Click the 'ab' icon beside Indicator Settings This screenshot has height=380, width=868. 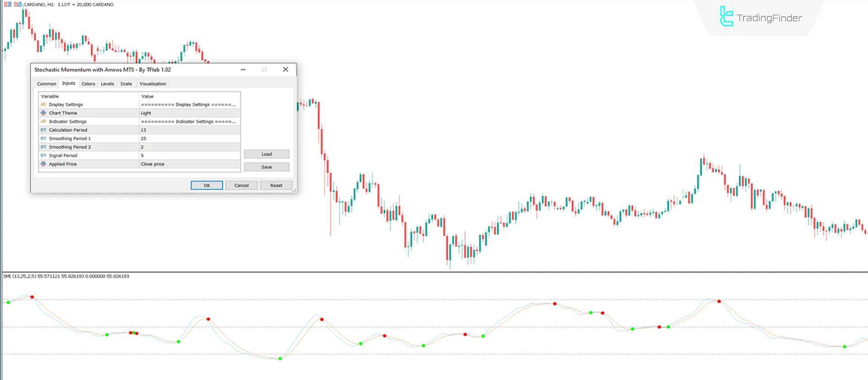pyautogui.click(x=43, y=122)
